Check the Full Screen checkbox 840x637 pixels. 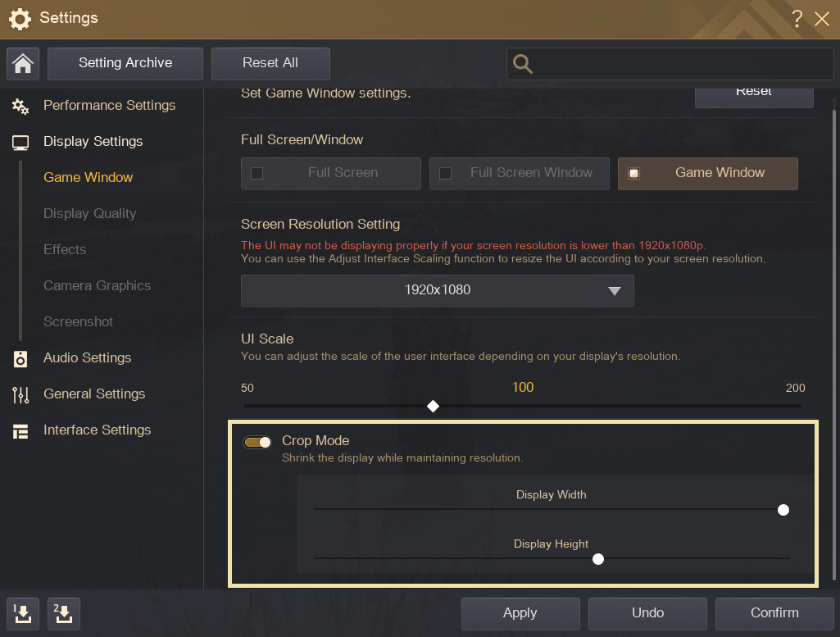257,174
